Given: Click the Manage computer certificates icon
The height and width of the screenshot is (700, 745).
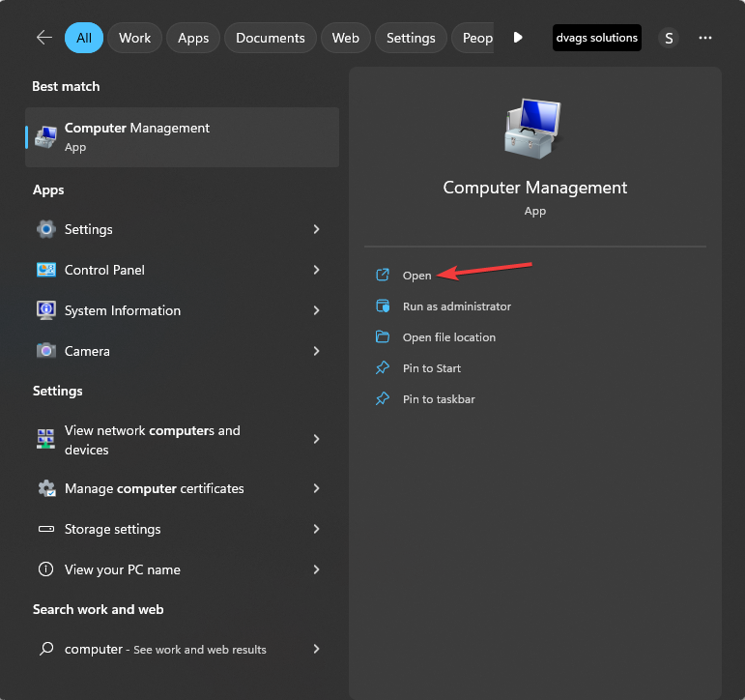Looking at the screenshot, I should pos(46,488).
